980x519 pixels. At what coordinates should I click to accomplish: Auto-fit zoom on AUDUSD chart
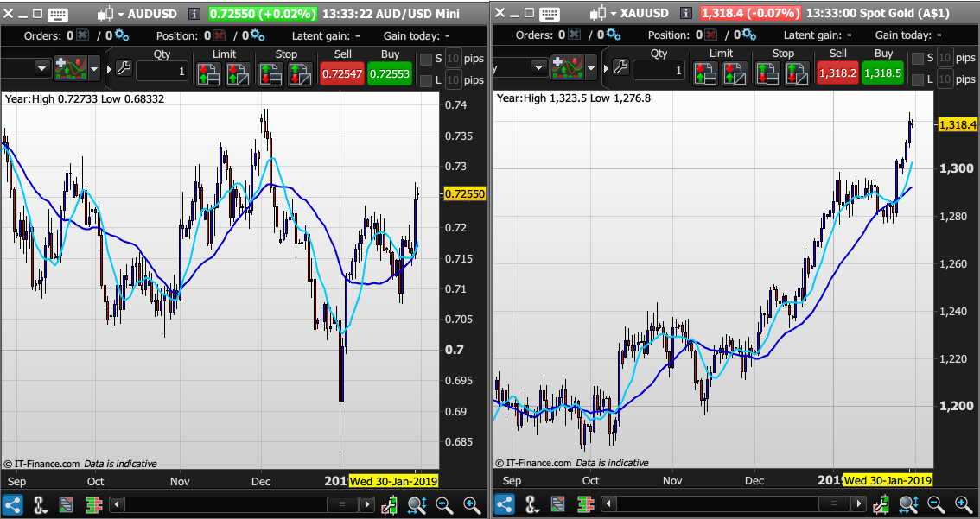(417, 504)
